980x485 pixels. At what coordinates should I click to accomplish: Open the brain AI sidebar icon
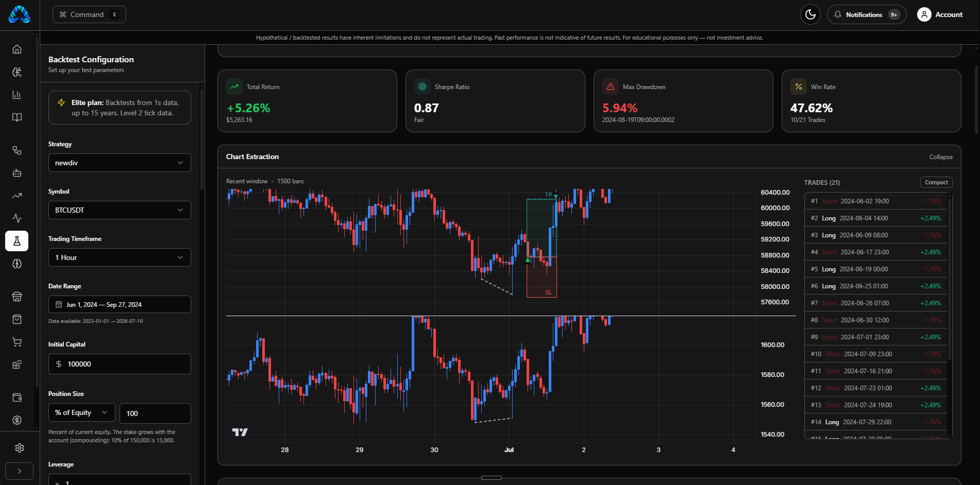coord(17,264)
